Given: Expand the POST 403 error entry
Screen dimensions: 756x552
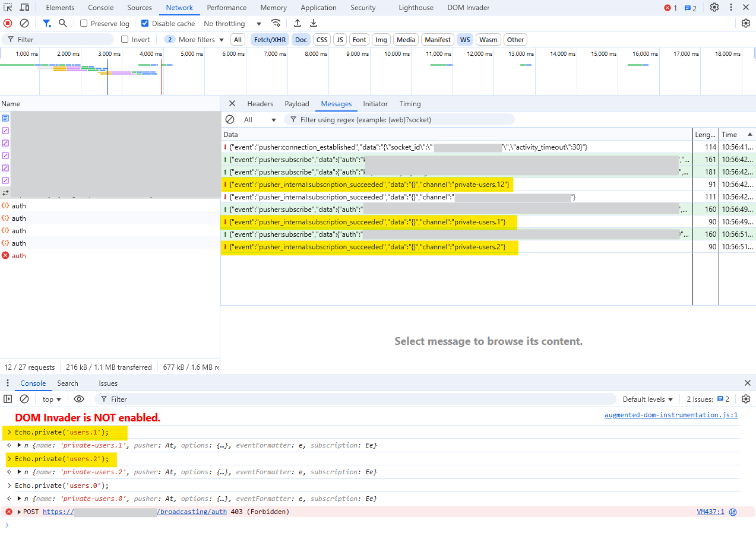Looking at the screenshot, I should pos(20,512).
